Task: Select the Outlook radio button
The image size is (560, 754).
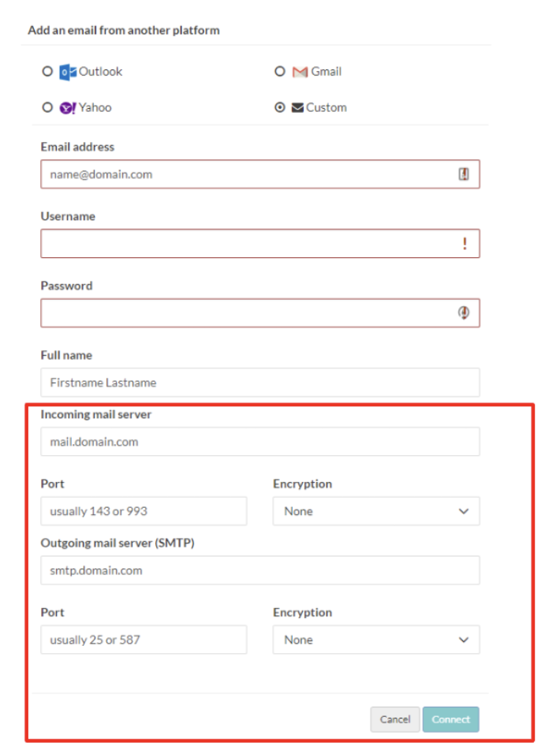Action: click(x=47, y=72)
